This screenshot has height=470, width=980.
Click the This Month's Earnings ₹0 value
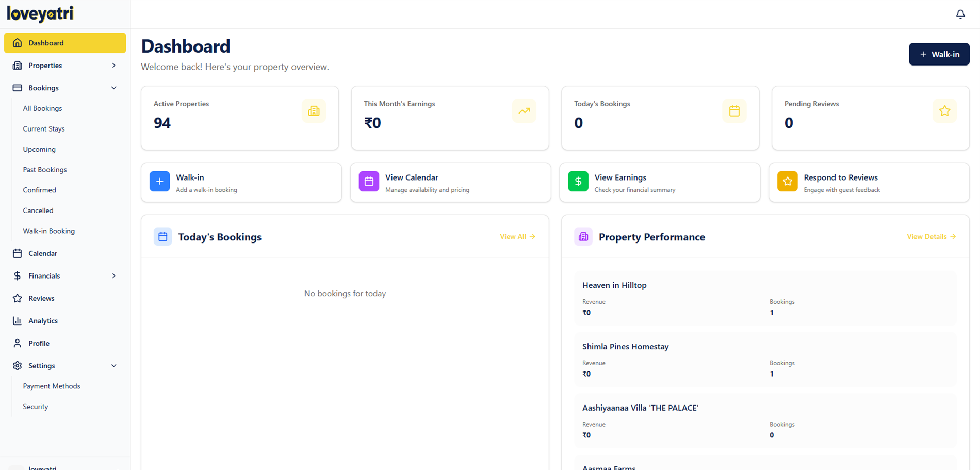click(x=372, y=123)
